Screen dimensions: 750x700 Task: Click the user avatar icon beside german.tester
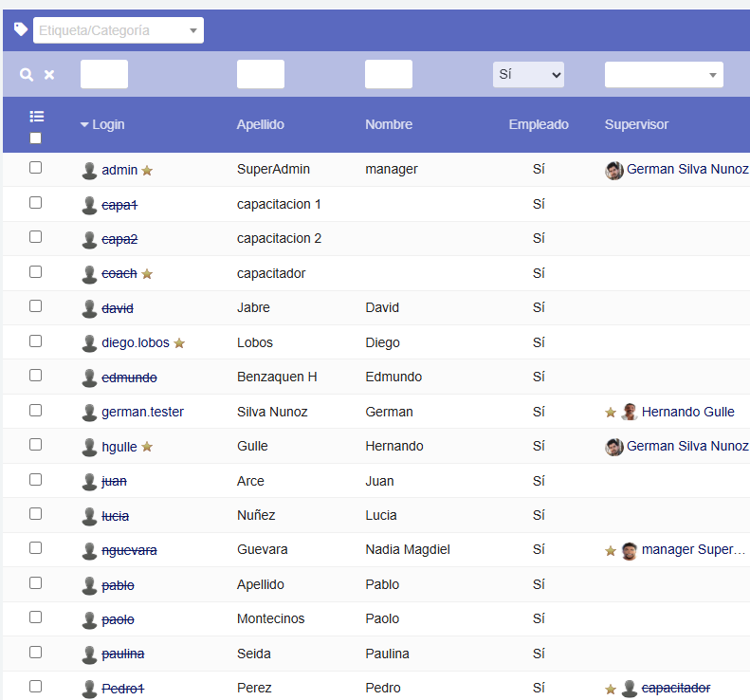[x=89, y=412]
